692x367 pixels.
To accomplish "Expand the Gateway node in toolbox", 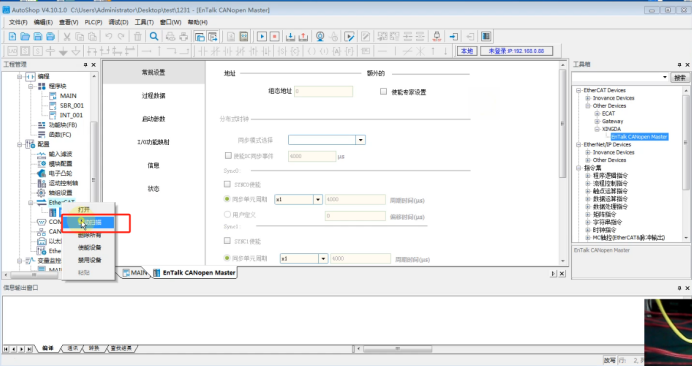I will pos(598,121).
